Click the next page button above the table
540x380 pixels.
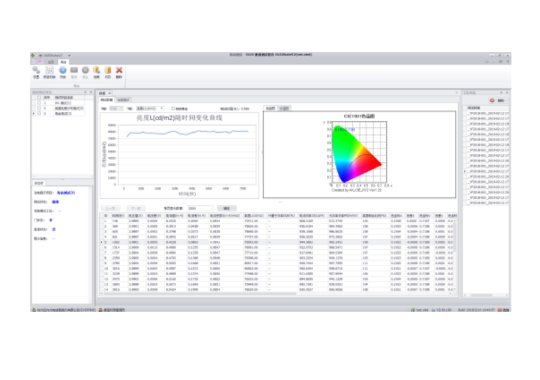tap(136, 208)
